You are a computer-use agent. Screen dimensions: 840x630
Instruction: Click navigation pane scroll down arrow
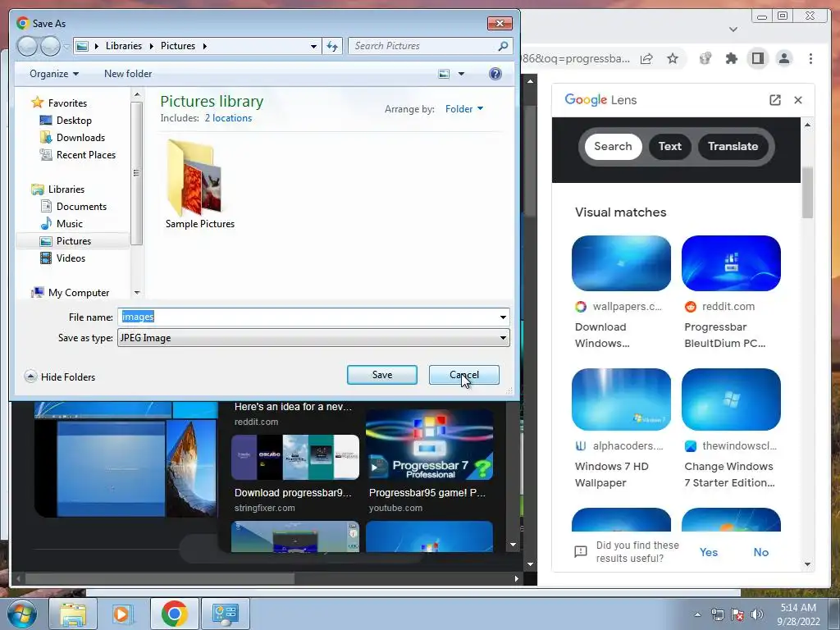(137, 293)
